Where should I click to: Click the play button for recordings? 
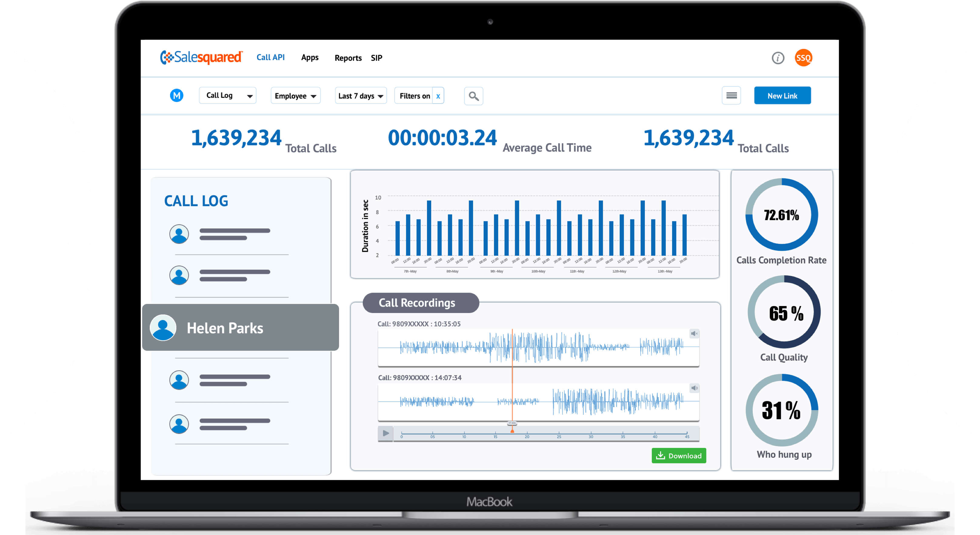[x=385, y=433]
